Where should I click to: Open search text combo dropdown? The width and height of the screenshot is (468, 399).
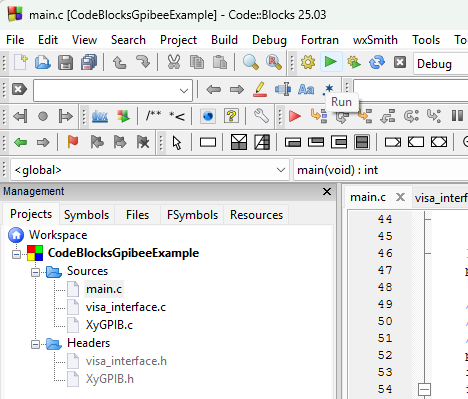(183, 90)
